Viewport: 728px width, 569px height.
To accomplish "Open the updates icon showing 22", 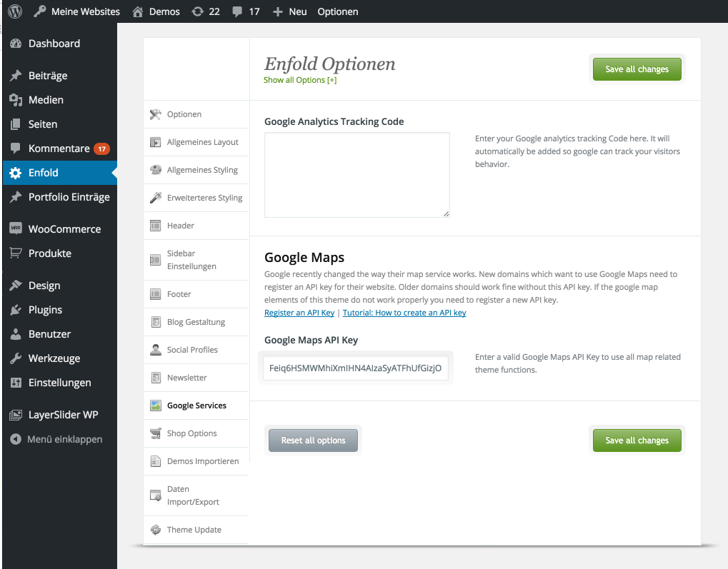I will (197, 11).
